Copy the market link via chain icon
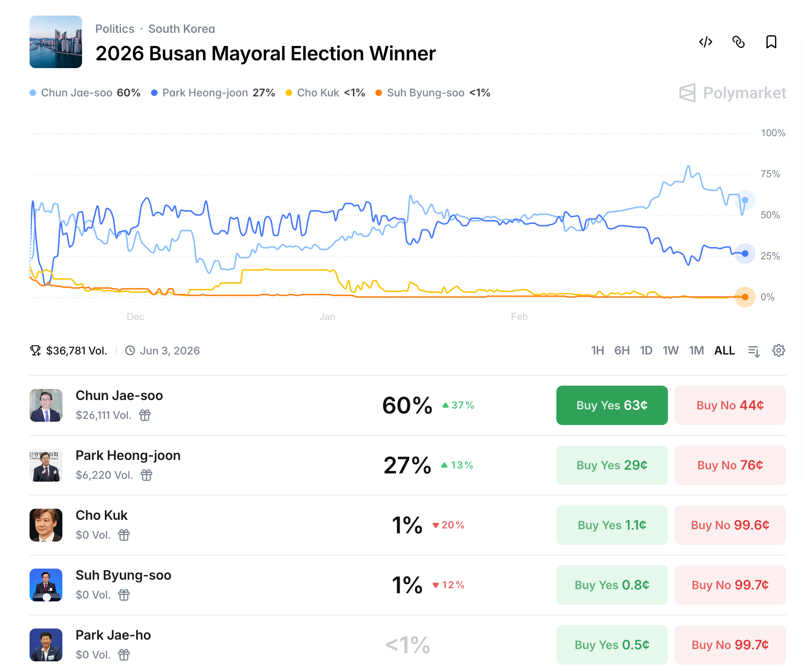Image resolution: width=805 pixels, height=672 pixels. [738, 42]
